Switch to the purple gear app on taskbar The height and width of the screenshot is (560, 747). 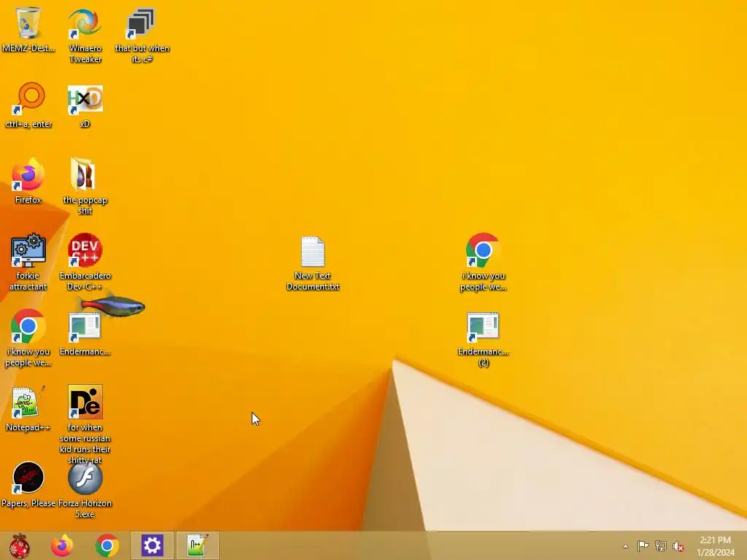(x=152, y=545)
